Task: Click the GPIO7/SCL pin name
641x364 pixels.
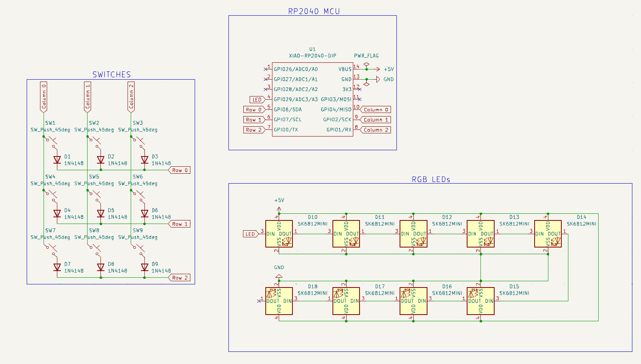Action: pos(288,120)
